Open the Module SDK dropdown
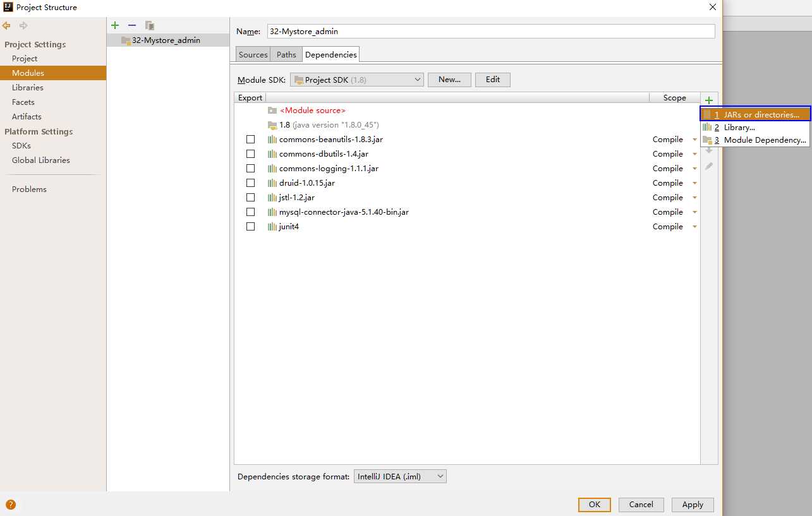Screen dimensions: 812x516 pos(356,80)
